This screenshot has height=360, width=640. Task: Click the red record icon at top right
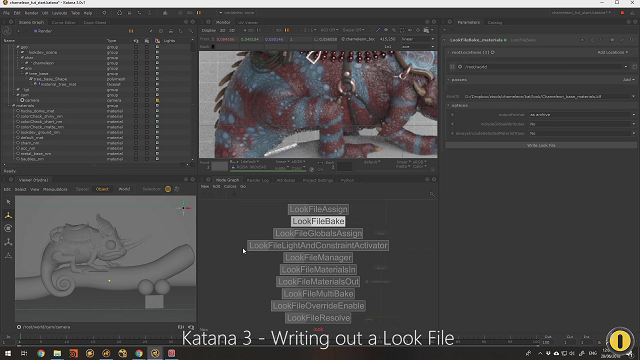pos(622,13)
